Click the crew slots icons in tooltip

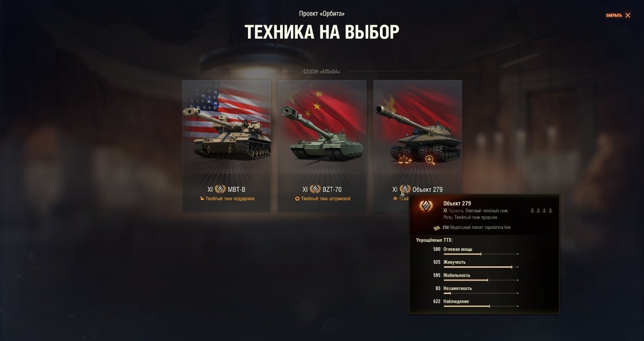coord(541,211)
